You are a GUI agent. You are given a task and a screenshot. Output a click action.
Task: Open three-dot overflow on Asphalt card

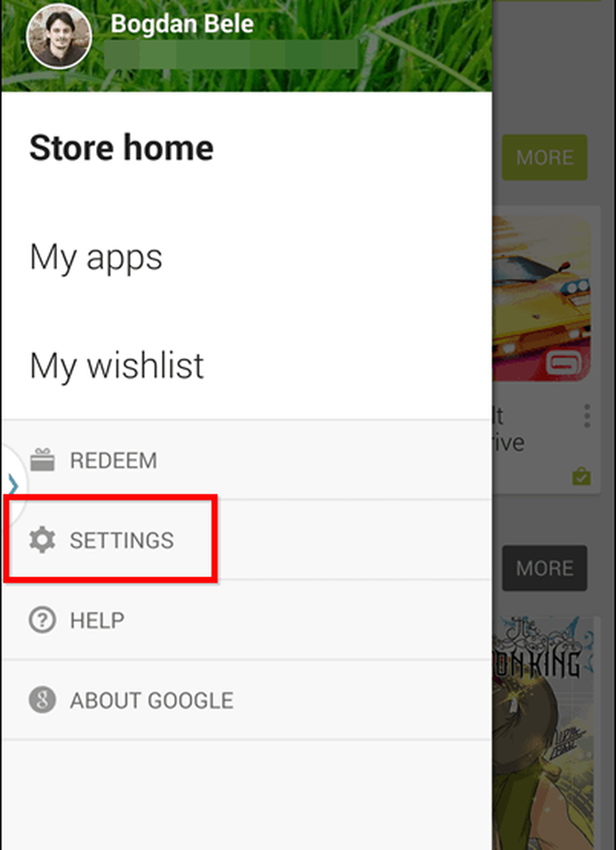(x=587, y=416)
